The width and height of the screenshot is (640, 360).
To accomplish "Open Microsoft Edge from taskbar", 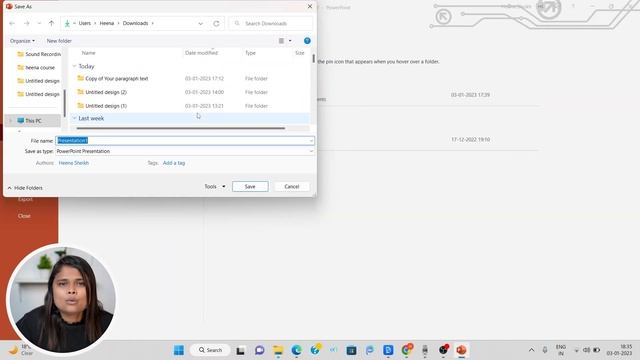I will 296,350.
